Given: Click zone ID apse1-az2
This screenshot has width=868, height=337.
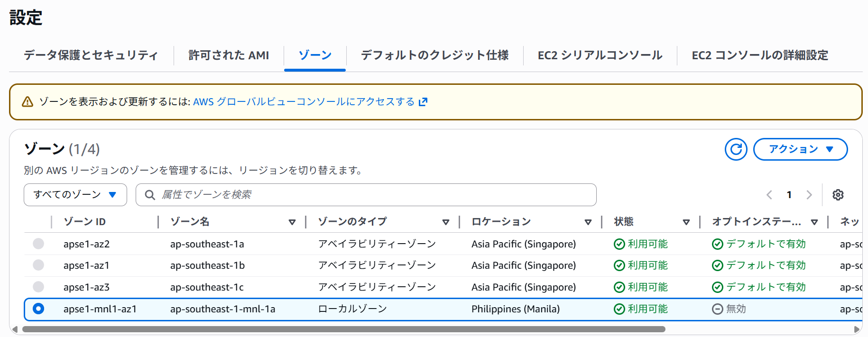Looking at the screenshot, I should [86, 244].
